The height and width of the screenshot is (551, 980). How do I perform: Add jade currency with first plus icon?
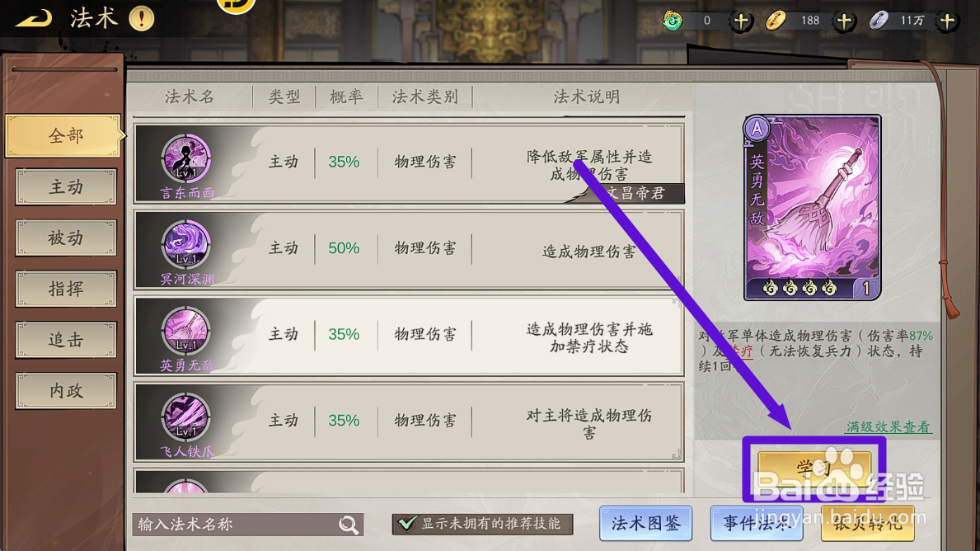pyautogui.click(x=741, y=21)
